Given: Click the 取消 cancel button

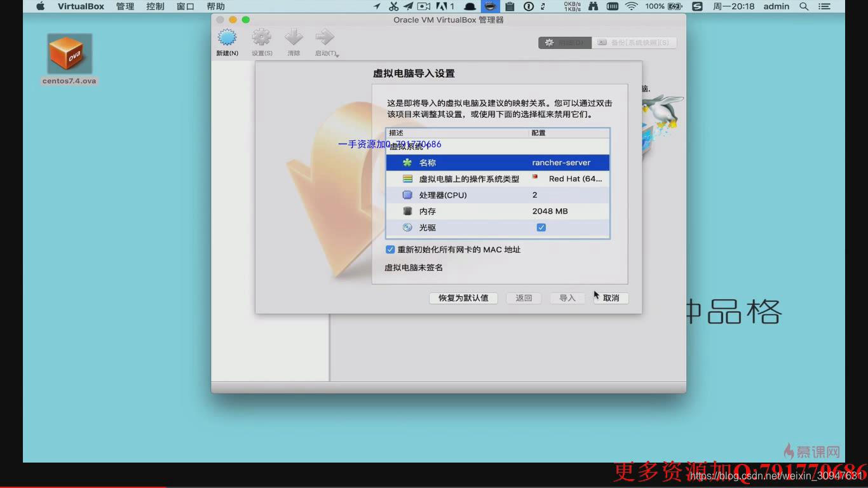Looking at the screenshot, I should coord(611,298).
